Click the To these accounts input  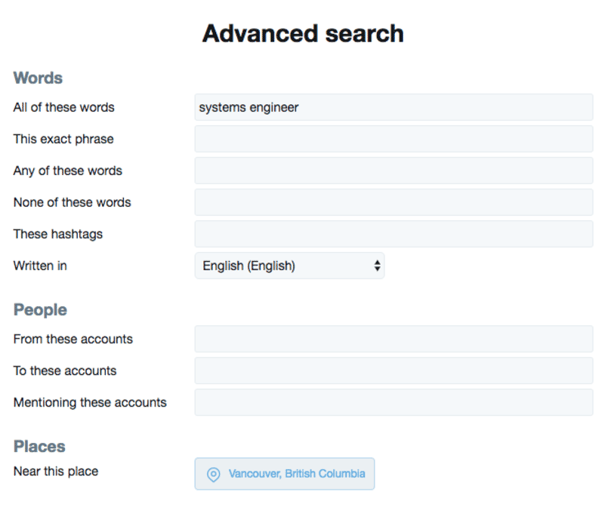(x=394, y=371)
